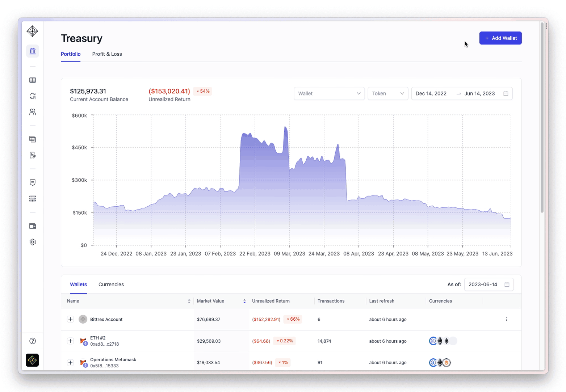Image resolution: width=566 pixels, height=392 pixels.
Task: Click the contacts people icon in sidebar
Action: pyautogui.click(x=33, y=112)
